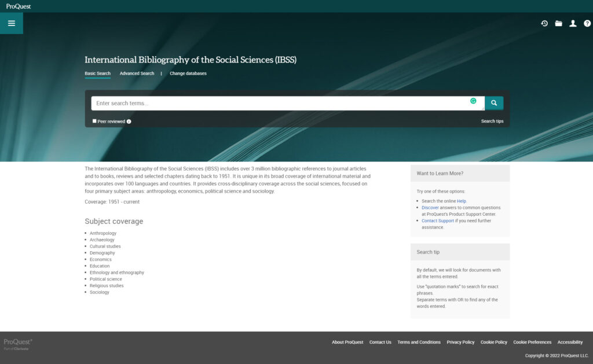Open the help question mark icon
The image size is (593, 364).
[x=587, y=24]
